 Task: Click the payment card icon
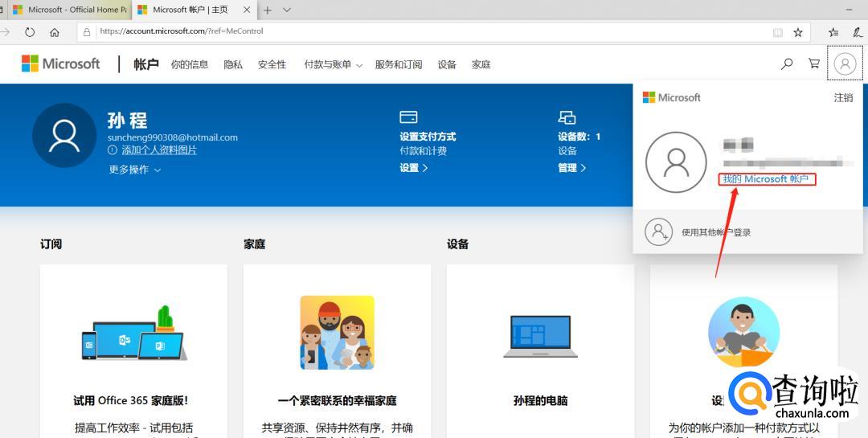coord(408,117)
